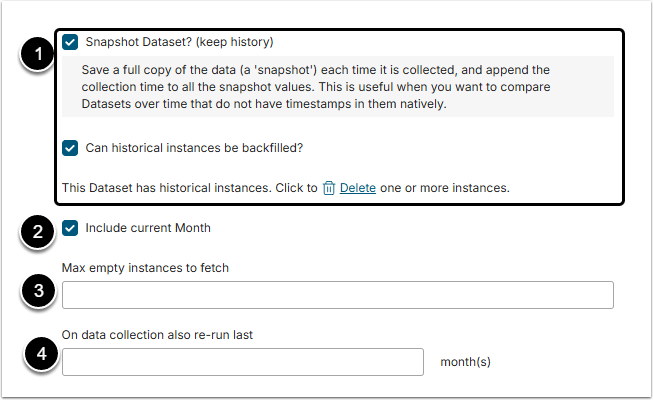Click the number 4 callout badge
653x400 pixels.
coord(37,354)
